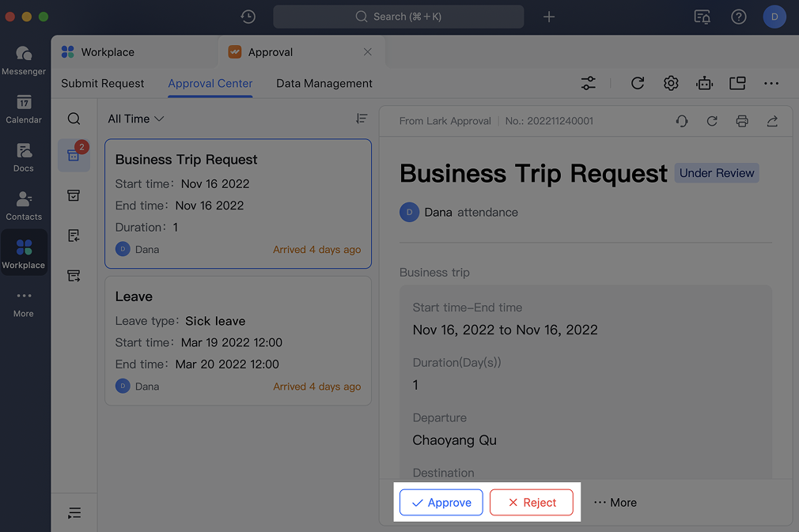Close the Approval tab
This screenshot has height=532, width=799.
pyautogui.click(x=367, y=52)
